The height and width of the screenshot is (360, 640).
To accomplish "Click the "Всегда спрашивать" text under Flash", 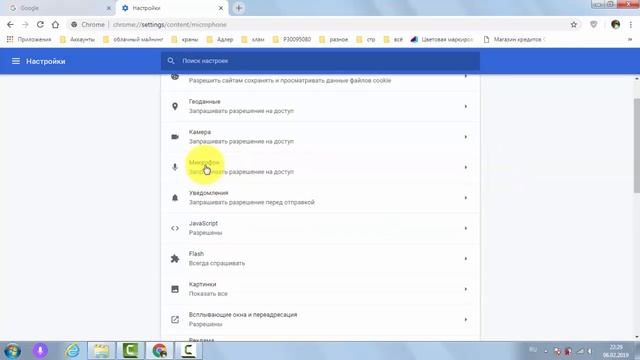I will [x=217, y=263].
